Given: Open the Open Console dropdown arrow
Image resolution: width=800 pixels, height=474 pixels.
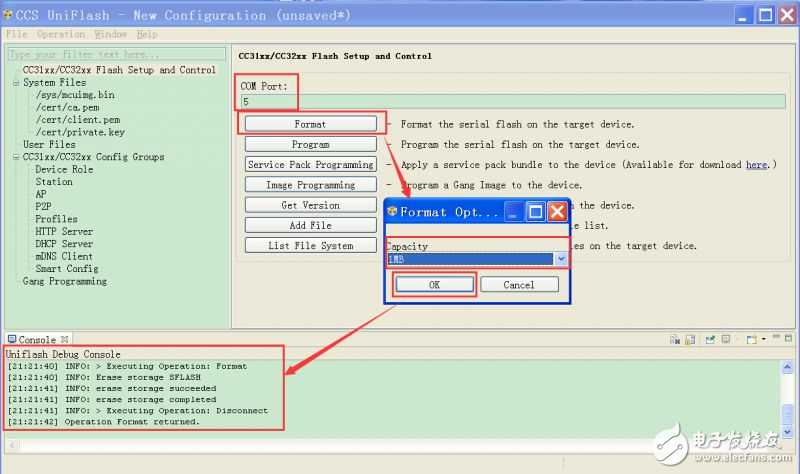Looking at the screenshot, I should [x=764, y=339].
